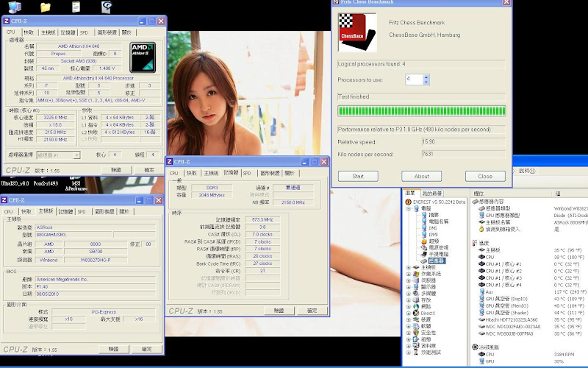Click the AMD Athlon II logo image
Screen dimensions: 588x368
pyautogui.click(x=143, y=57)
